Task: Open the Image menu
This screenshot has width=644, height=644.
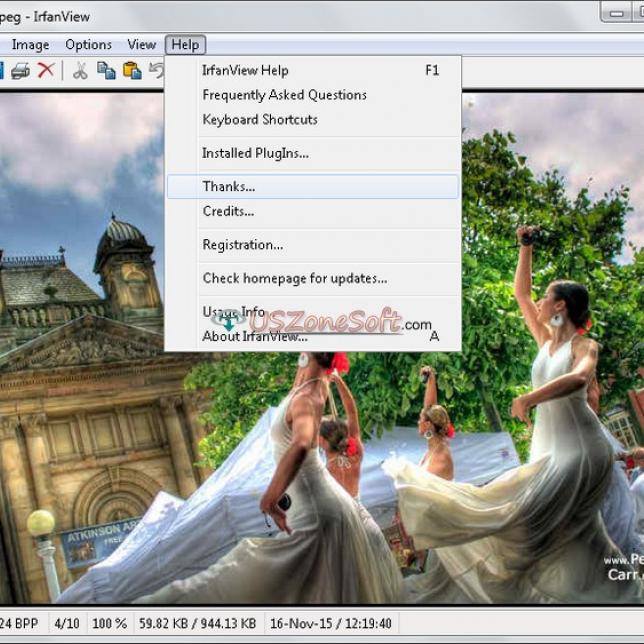Action: tap(30, 44)
